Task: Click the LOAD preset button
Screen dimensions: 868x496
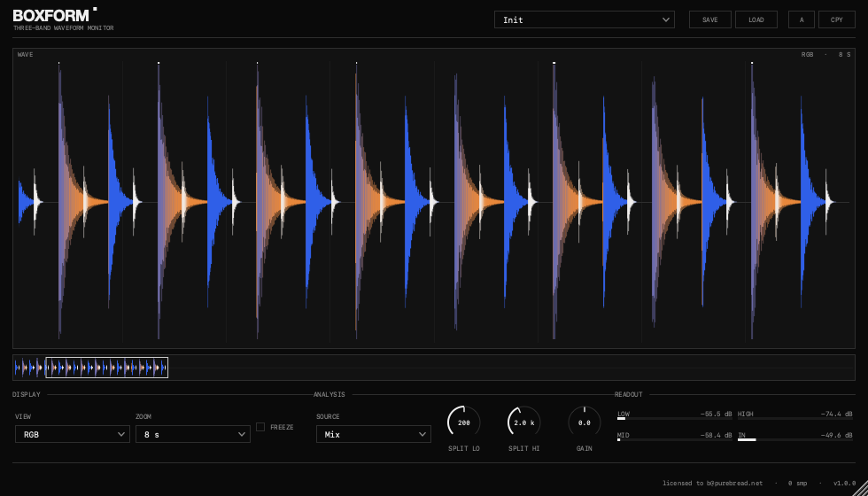Action: click(x=756, y=19)
